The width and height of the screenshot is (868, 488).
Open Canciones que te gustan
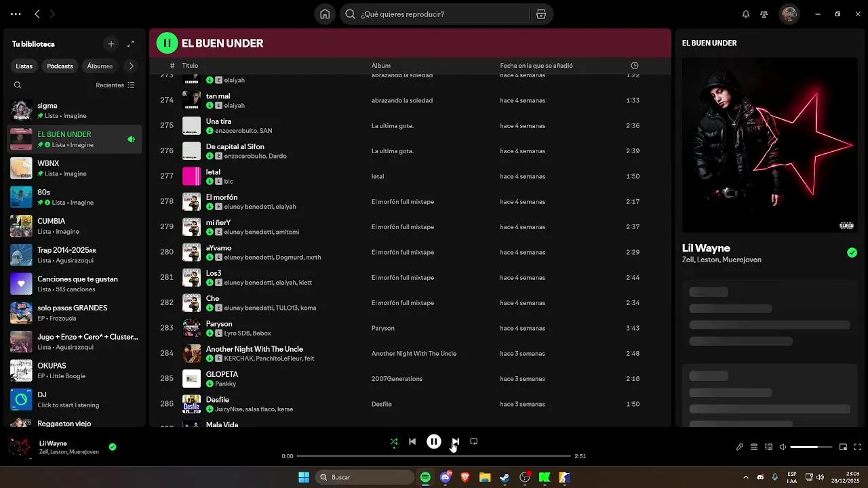[x=75, y=283]
